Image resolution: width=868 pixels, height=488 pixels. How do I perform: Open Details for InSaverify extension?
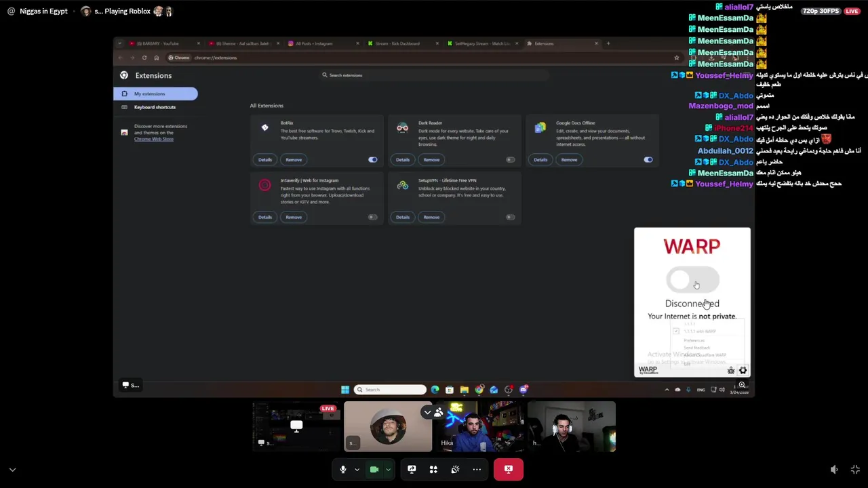tap(264, 218)
